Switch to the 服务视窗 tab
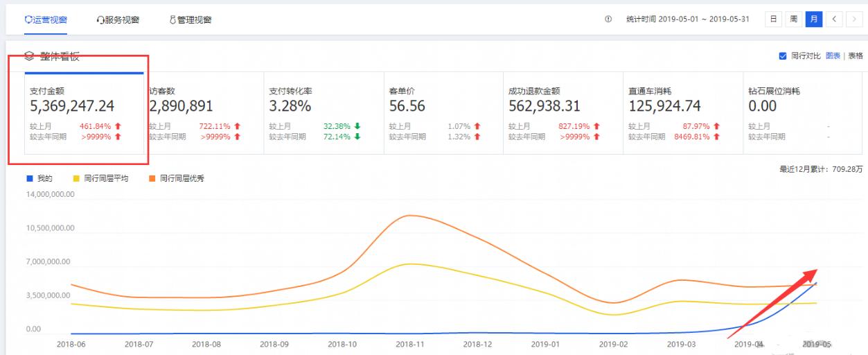The height and width of the screenshot is (355, 868). click(x=118, y=19)
